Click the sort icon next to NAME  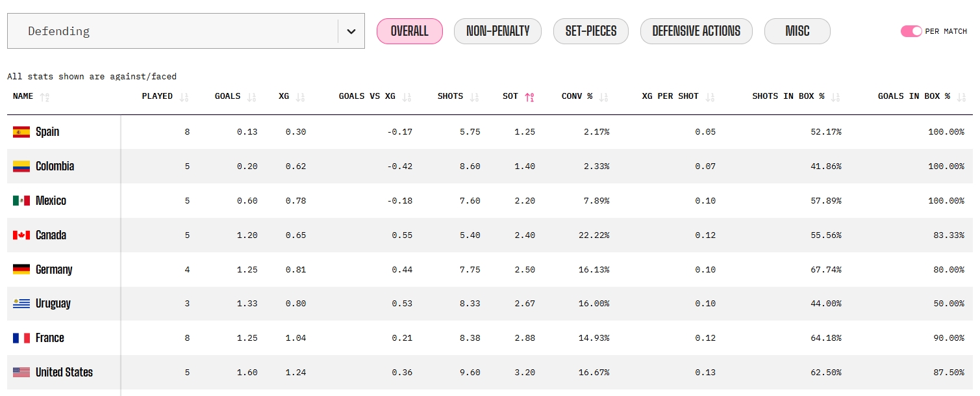[44, 97]
